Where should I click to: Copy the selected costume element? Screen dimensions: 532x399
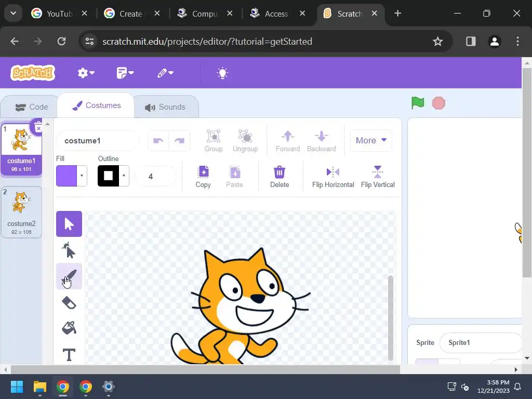pos(203,177)
